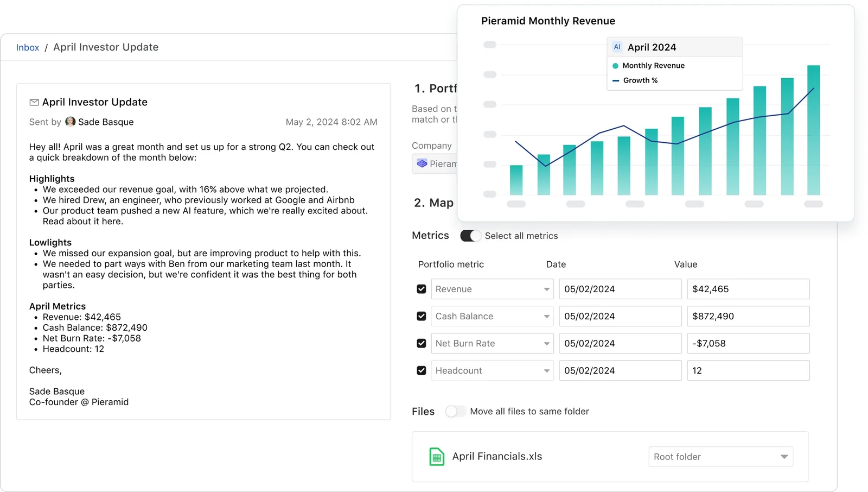Enable Move all files to same folder
The width and height of the screenshot is (868, 492).
point(456,412)
